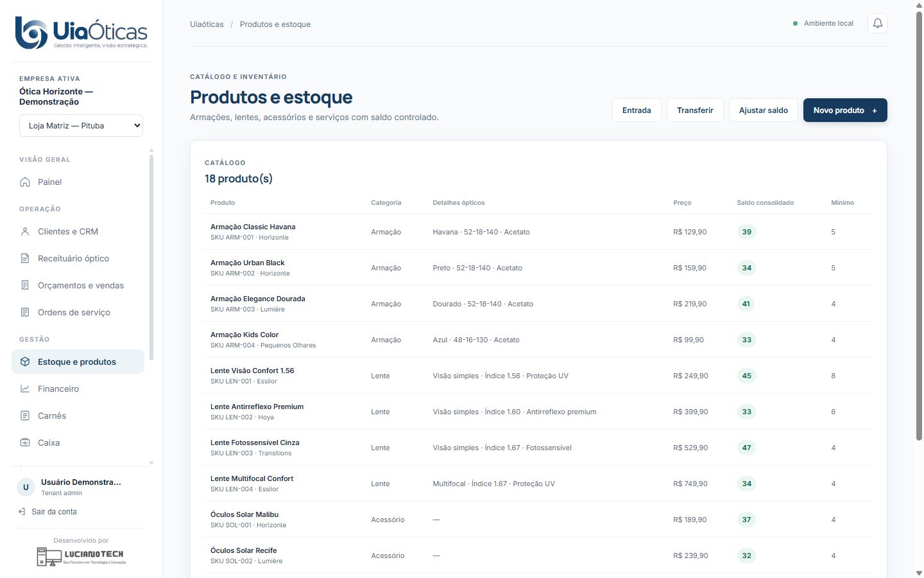
Task: Click the Transferir button
Action: 695,110
